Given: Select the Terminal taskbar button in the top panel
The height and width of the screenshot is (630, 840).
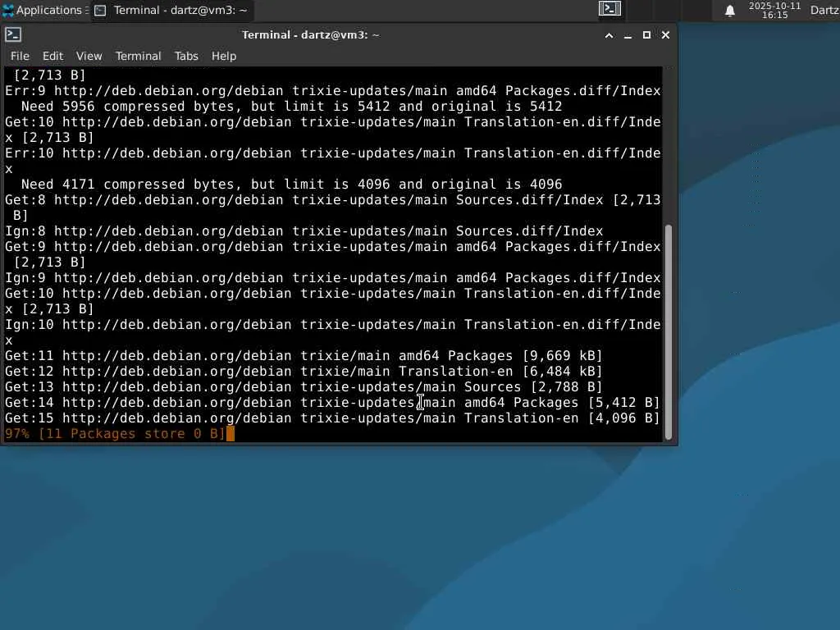Looking at the screenshot, I should (x=172, y=10).
